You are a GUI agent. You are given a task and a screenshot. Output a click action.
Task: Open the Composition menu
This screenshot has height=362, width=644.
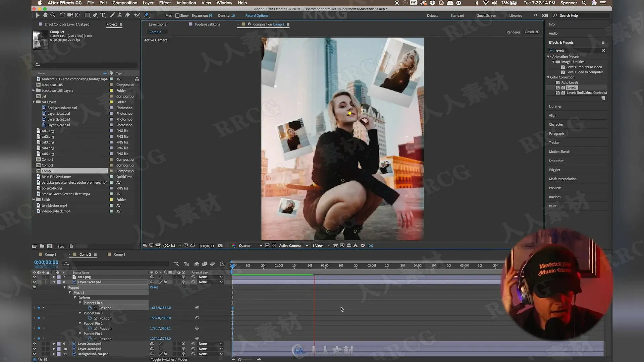(125, 3)
